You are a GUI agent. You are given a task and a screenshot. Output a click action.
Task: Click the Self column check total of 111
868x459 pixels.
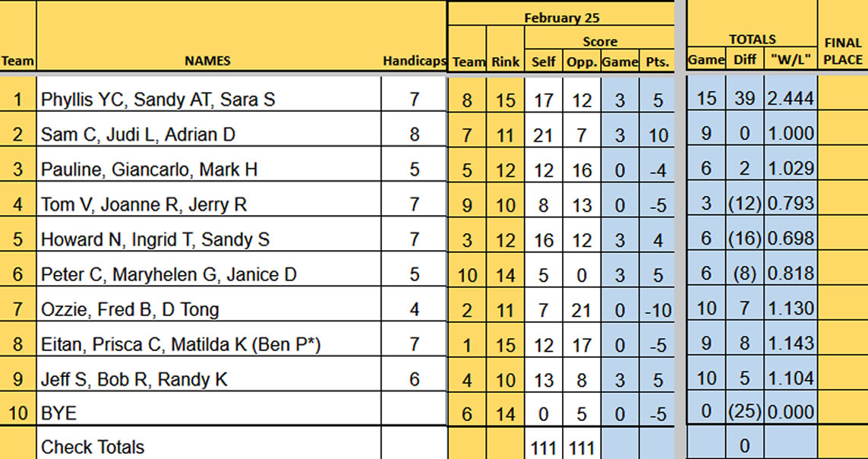coord(544,447)
